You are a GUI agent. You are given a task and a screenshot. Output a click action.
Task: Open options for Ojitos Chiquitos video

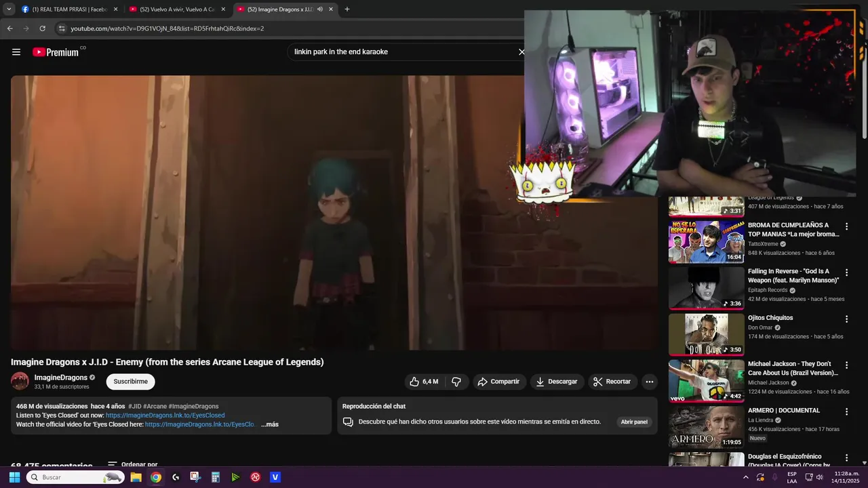(846, 319)
